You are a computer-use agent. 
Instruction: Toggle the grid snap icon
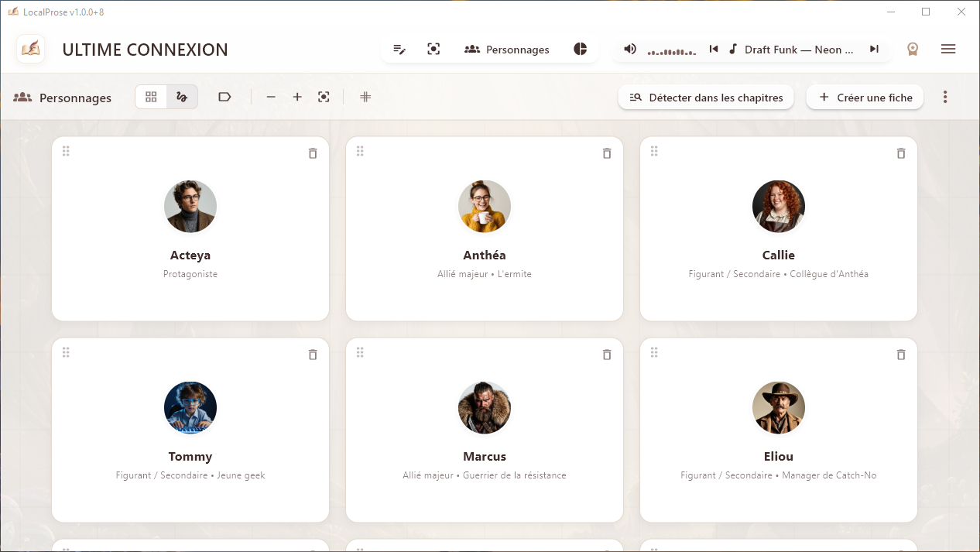click(365, 97)
